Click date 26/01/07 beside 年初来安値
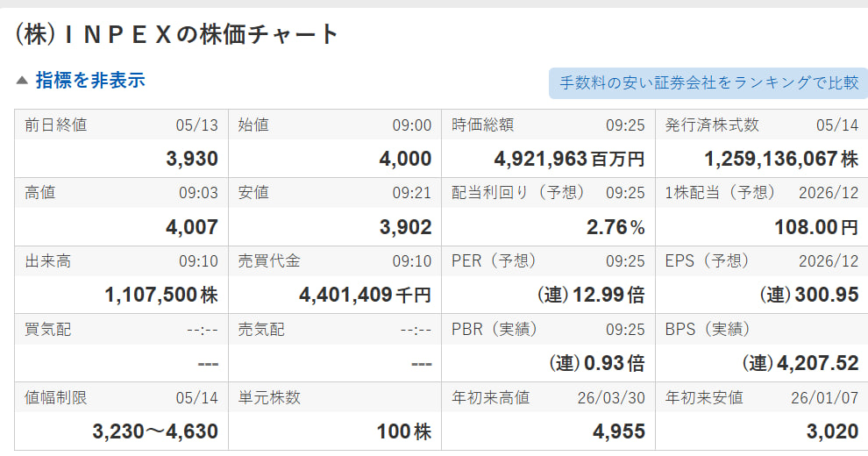Image resolution: width=868 pixels, height=456 pixels. pyautogui.click(x=825, y=398)
